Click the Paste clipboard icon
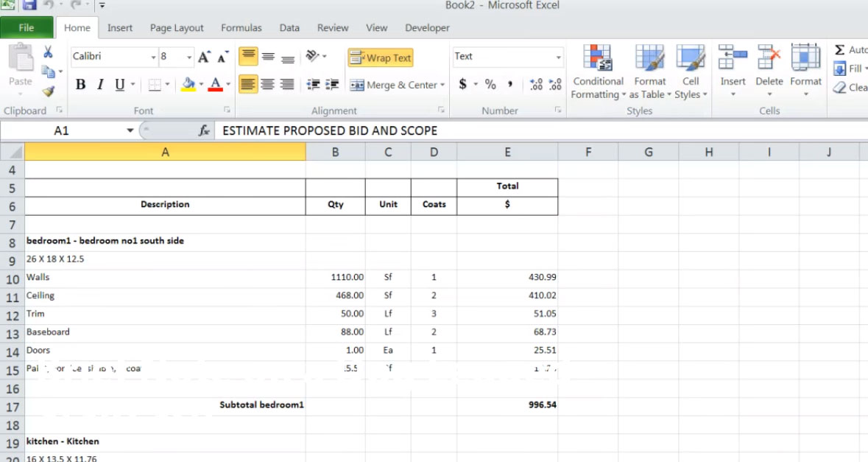Viewport: 868px width, 462px height. (21, 57)
